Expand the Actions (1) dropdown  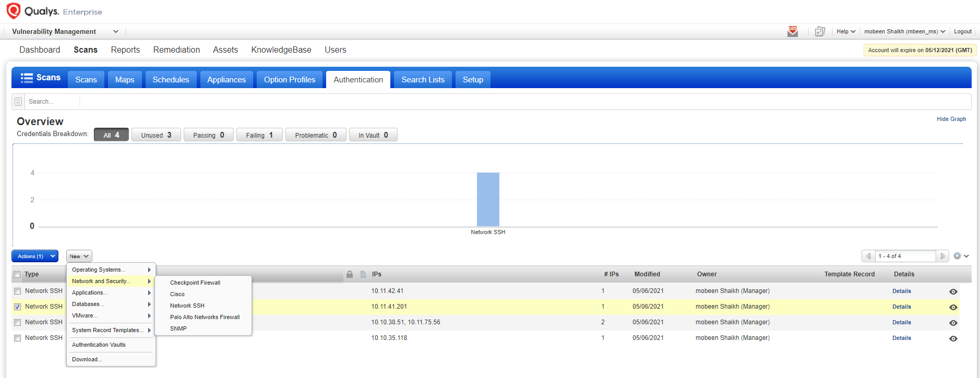point(35,257)
